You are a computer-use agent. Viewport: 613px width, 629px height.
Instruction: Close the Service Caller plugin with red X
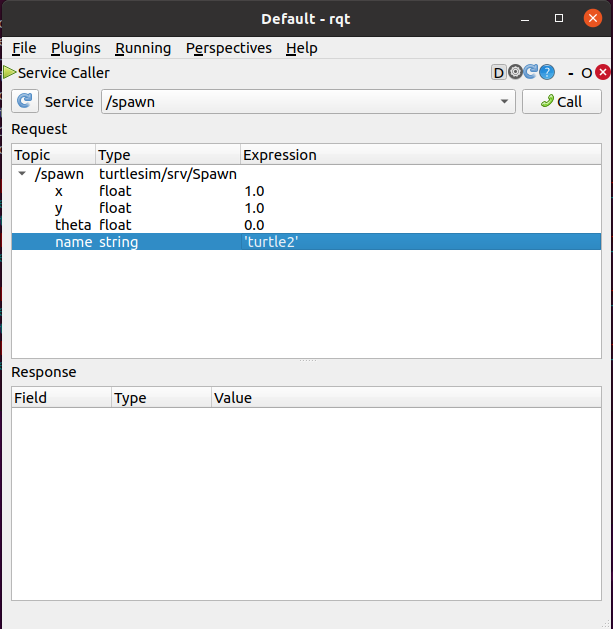[603, 73]
